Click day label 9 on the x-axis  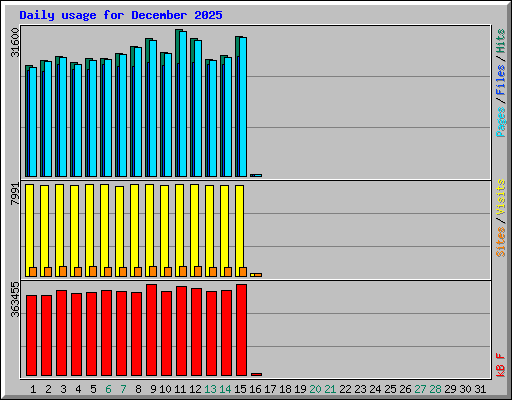point(153,389)
